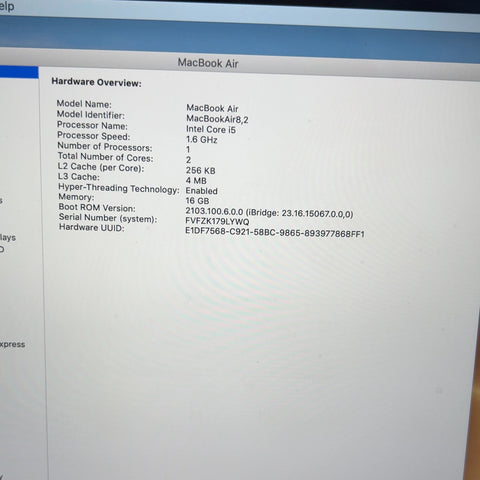Screen dimensions: 480x480
Task: Click the Model Identifier value MacBookAir8,2
Action: tap(217, 119)
